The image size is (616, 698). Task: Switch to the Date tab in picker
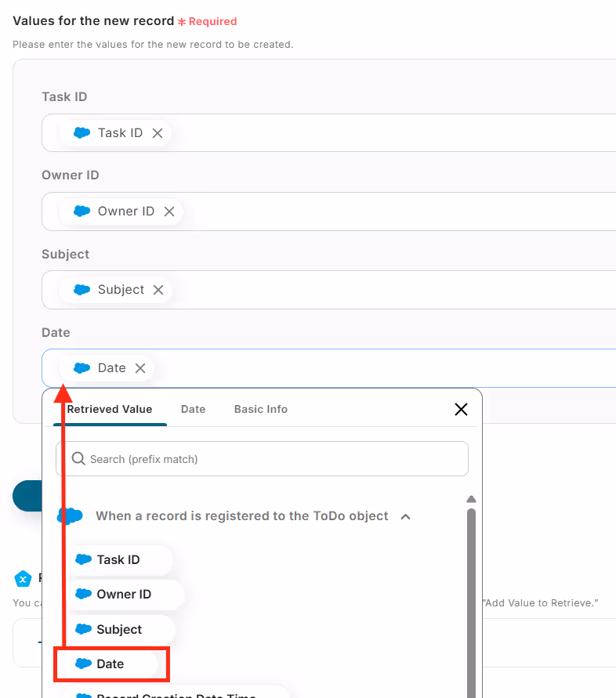coord(194,409)
